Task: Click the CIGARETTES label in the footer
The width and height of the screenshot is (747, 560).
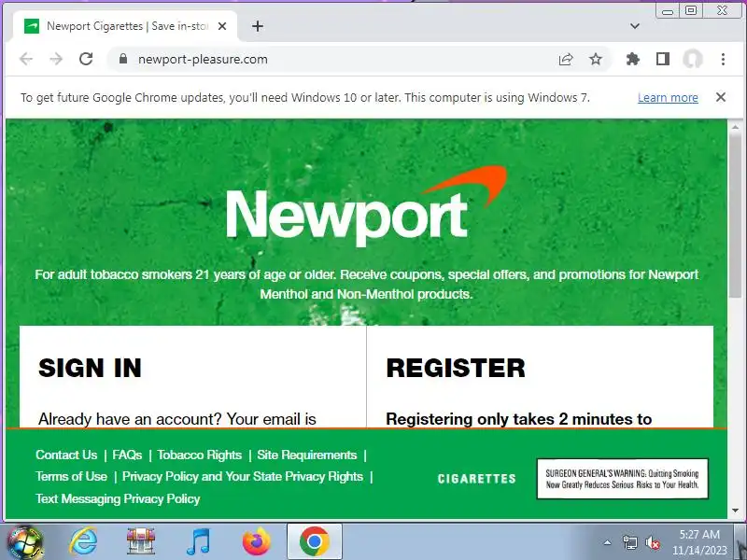Action: [x=476, y=479]
